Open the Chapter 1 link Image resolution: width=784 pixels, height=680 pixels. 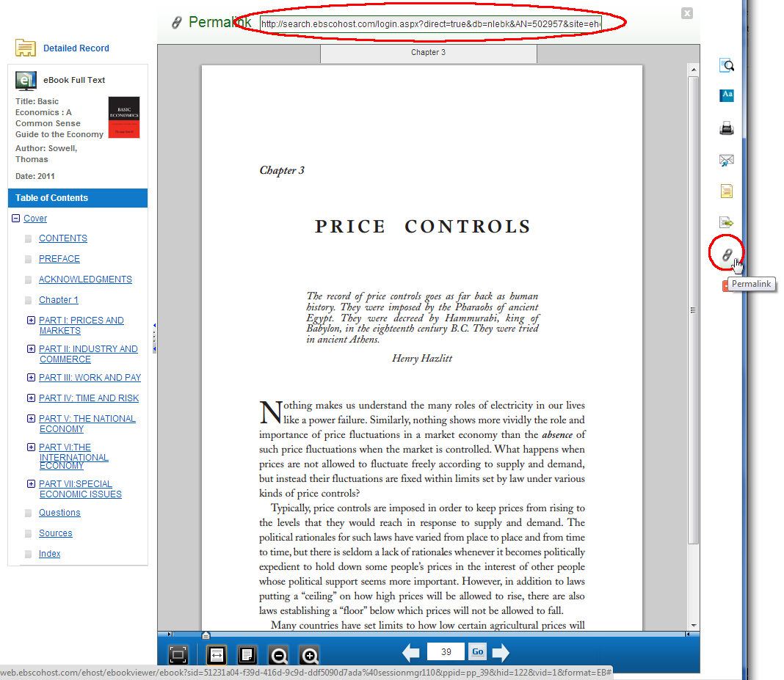coord(59,300)
